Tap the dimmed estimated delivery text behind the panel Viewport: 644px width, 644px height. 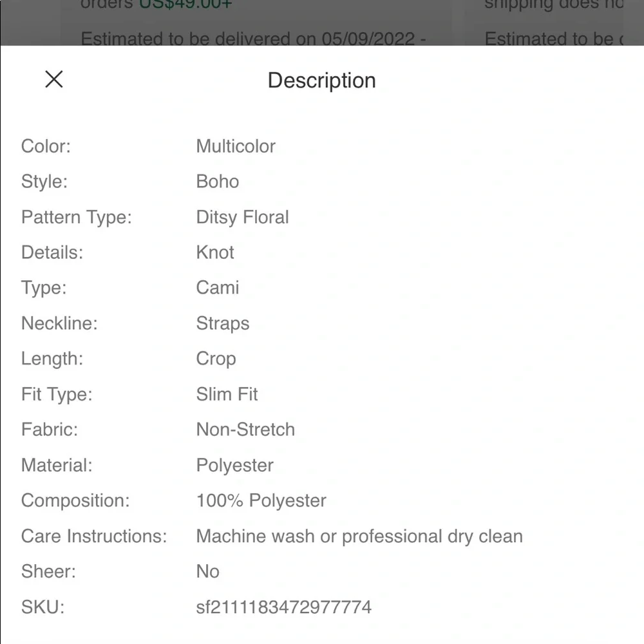[253, 38]
